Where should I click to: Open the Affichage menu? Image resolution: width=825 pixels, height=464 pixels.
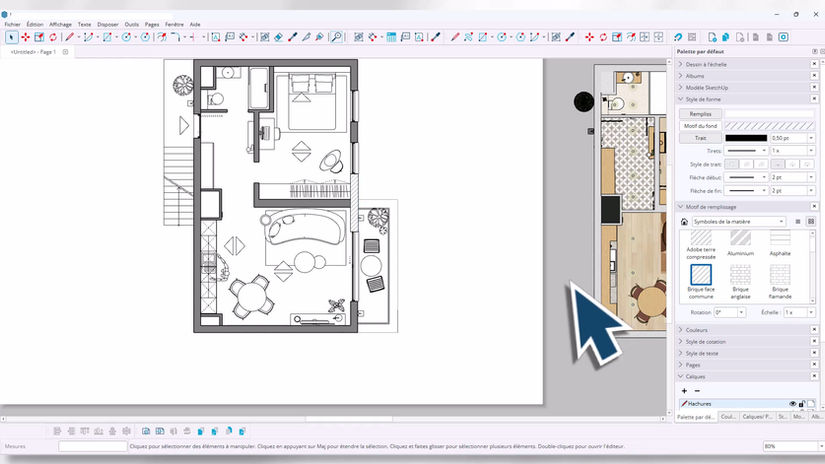coord(61,24)
